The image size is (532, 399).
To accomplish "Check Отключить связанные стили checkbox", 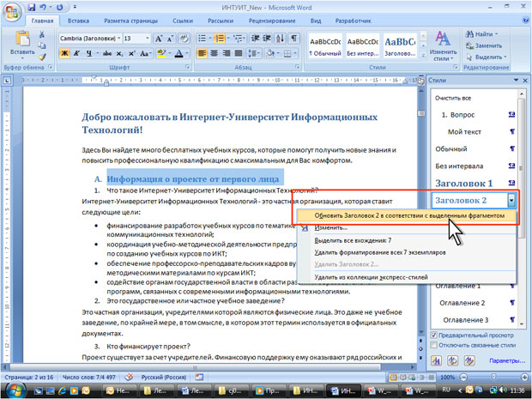I will click(433, 345).
